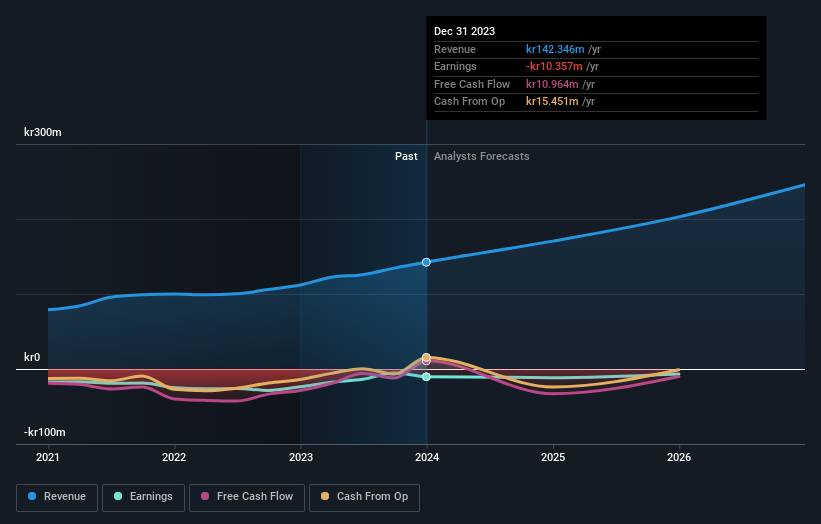Click the 2021 x-axis label
821x524 pixels.
pyautogui.click(x=48, y=458)
